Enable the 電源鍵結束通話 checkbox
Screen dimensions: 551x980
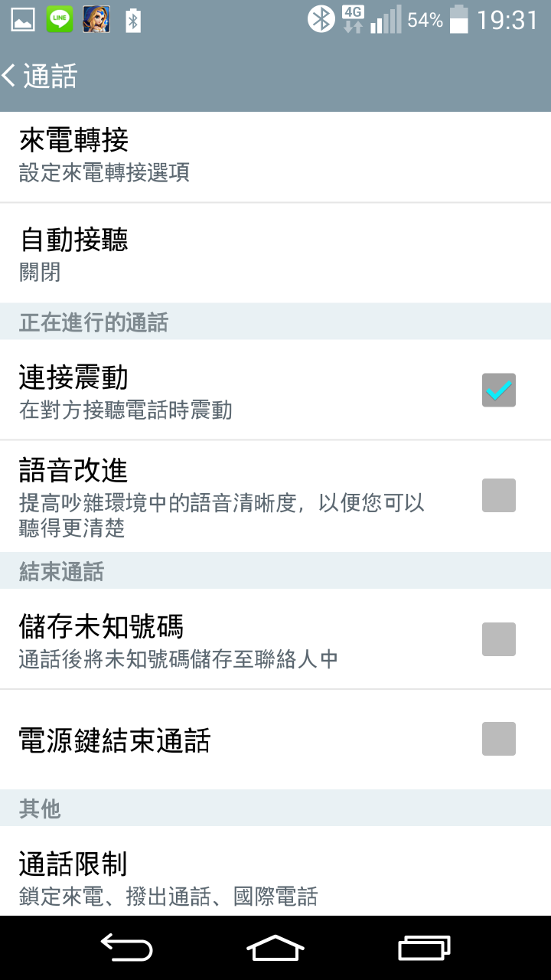tap(499, 739)
